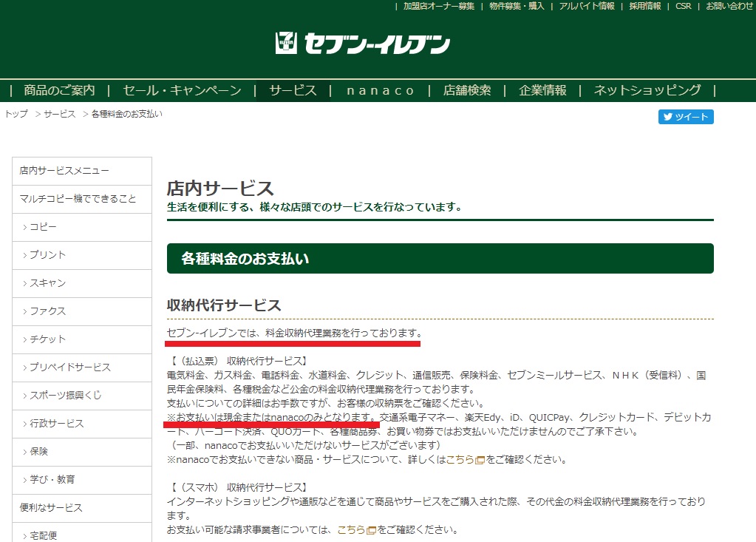Open プリント sidebar item
The image size is (756, 542).
pyautogui.click(x=82, y=254)
